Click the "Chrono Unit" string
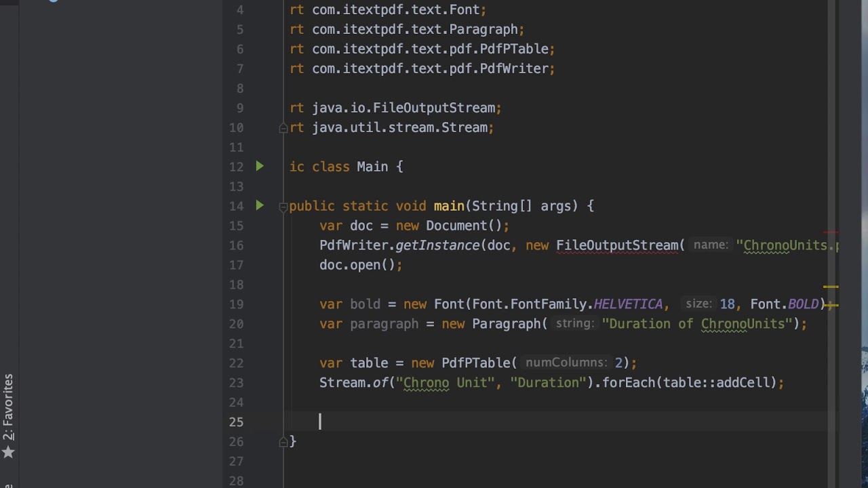868x488 pixels. coord(445,383)
